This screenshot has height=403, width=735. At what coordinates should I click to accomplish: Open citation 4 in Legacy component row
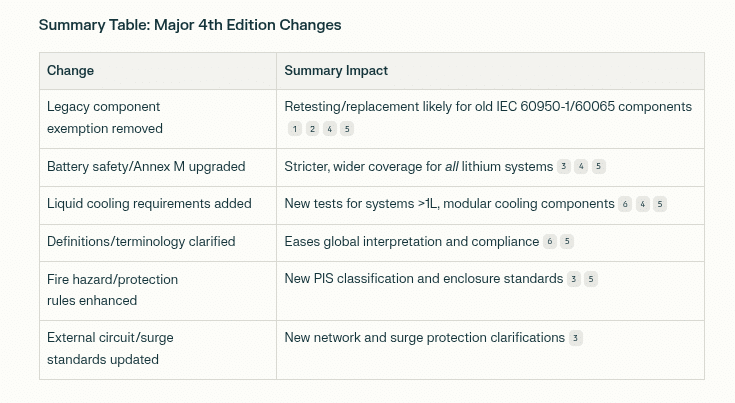[330, 129]
